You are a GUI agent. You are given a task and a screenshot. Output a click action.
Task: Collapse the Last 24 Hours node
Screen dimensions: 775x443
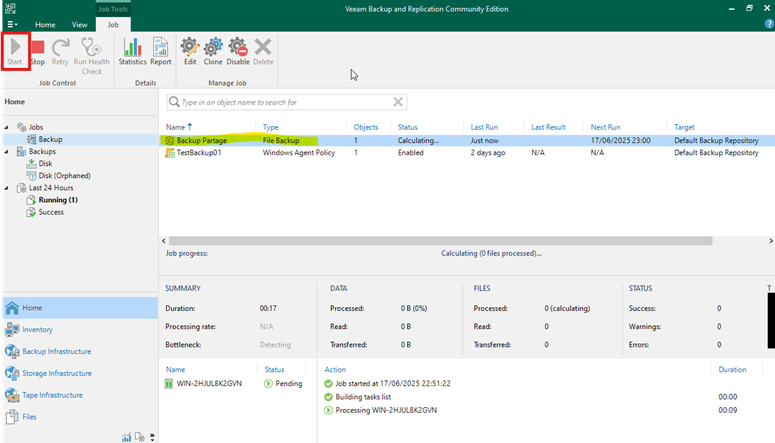(8, 188)
